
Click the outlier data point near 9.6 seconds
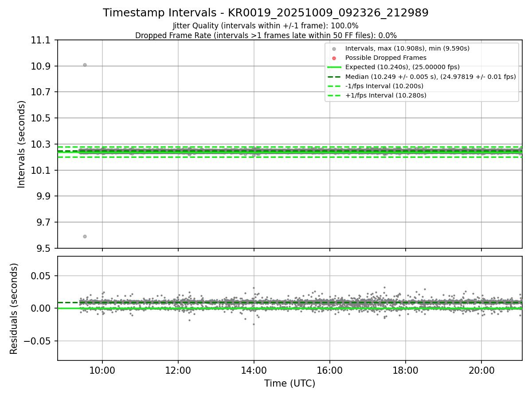(x=85, y=236)
